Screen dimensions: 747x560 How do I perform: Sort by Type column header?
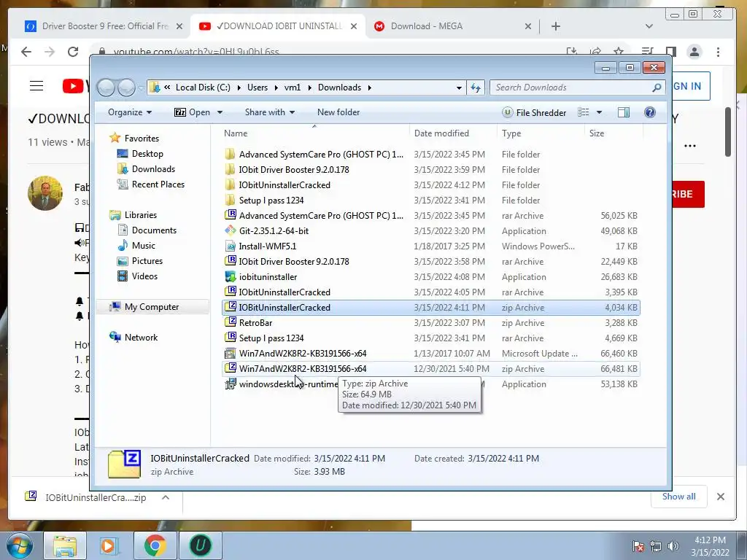point(511,133)
